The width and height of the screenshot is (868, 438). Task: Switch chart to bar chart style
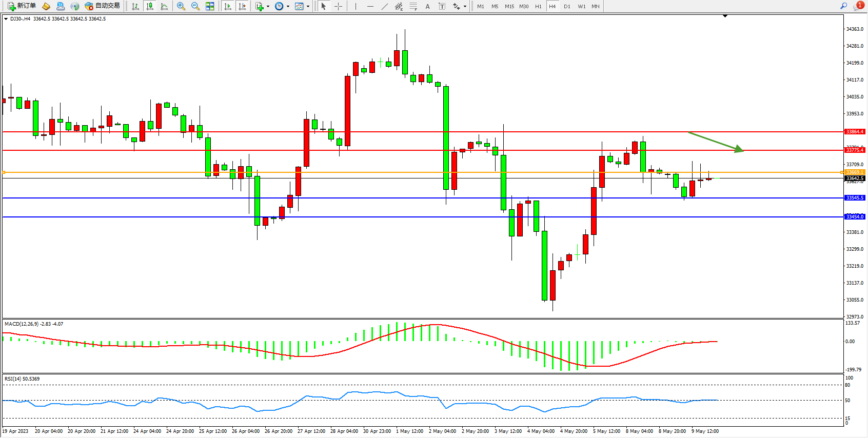click(x=135, y=6)
